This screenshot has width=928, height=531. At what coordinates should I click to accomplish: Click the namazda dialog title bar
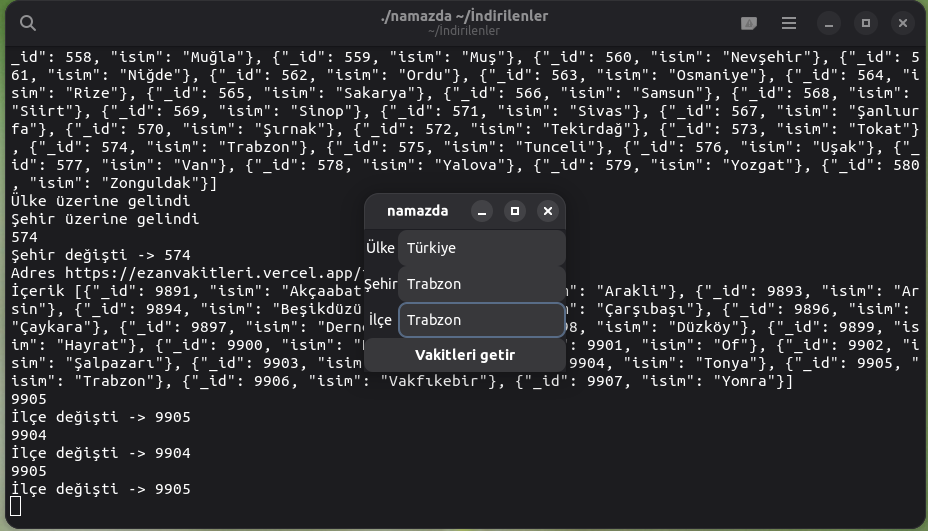pos(417,211)
